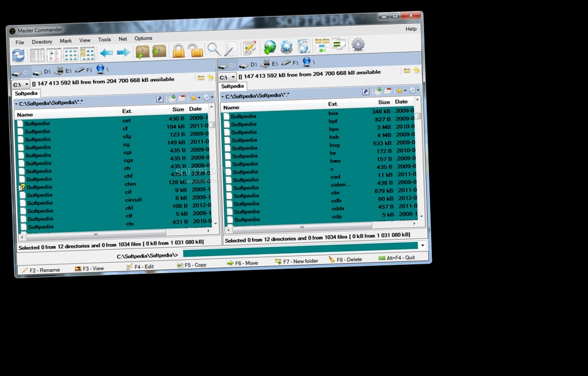Decrypt files with the open padlock icon
The image size is (588, 376).
pyautogui.click(x=196, y=50)
